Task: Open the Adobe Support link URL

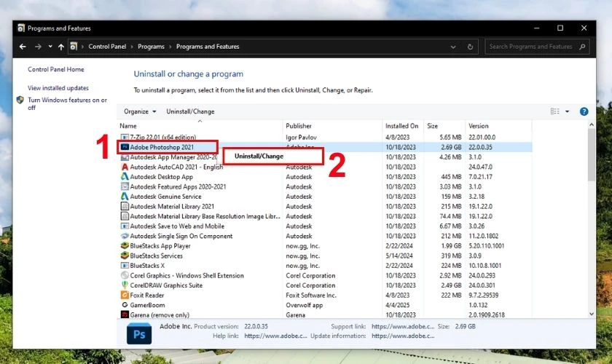Action: click(x=403, y=327)
